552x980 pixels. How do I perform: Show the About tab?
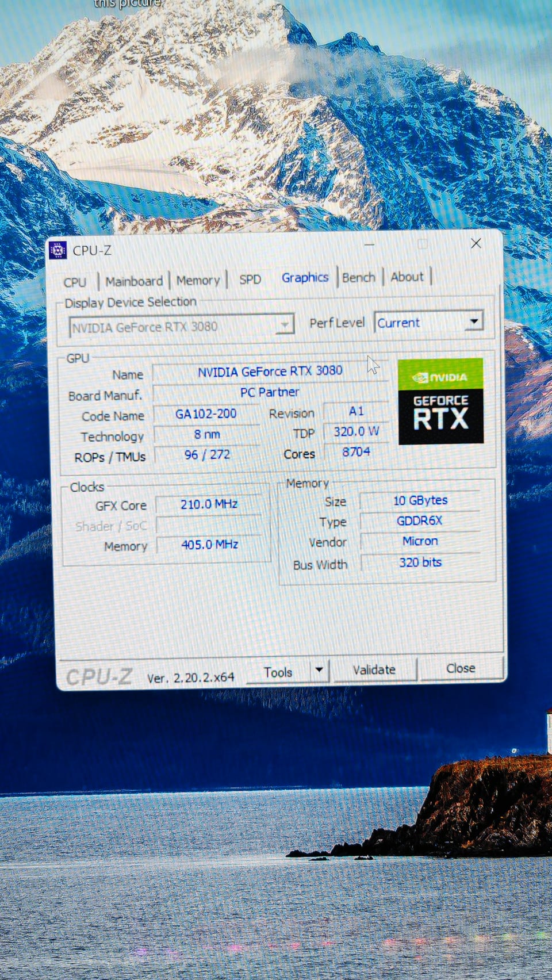[x=407, y=277]
